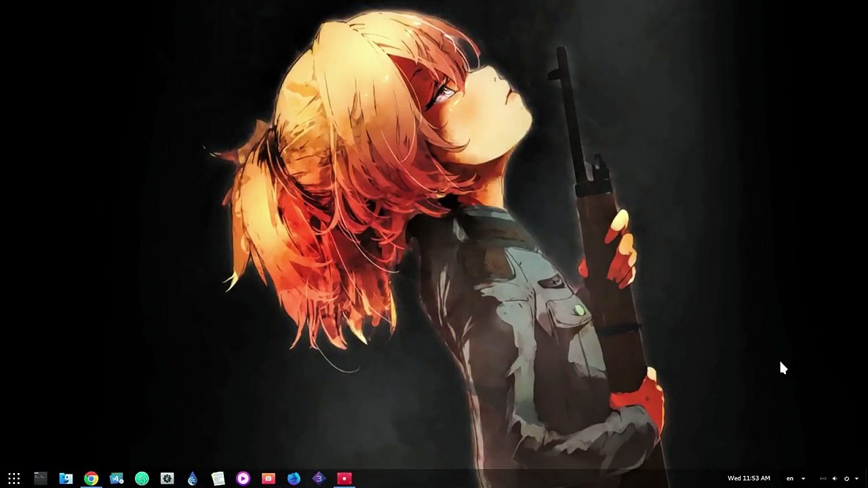
Task: Launch the blue water-drop app icon
Action: (193, 479)
